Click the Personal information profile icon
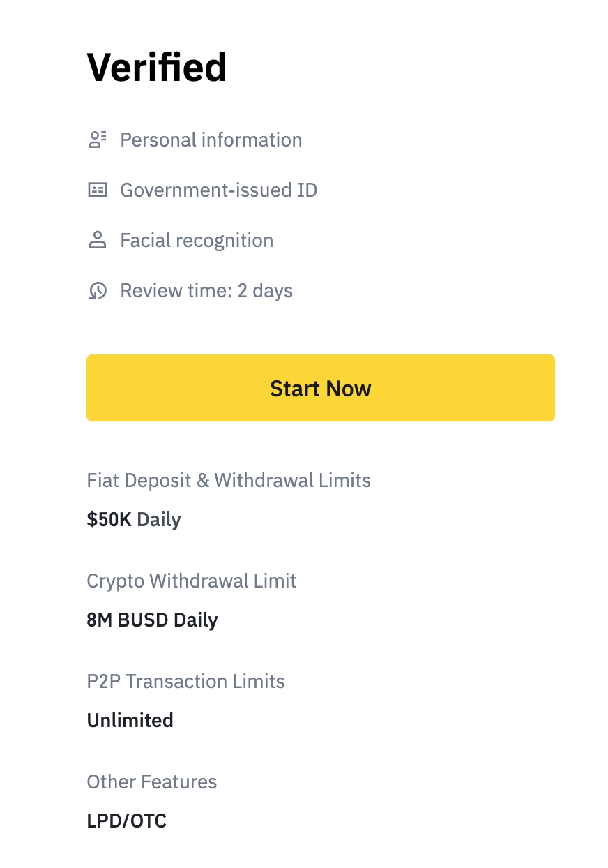 coord(98,140)
